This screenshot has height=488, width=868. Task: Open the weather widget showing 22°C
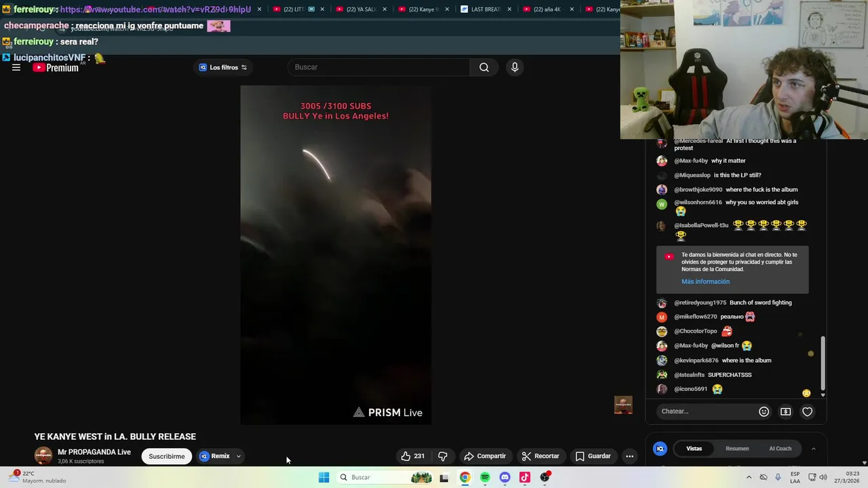coord(37,477)
